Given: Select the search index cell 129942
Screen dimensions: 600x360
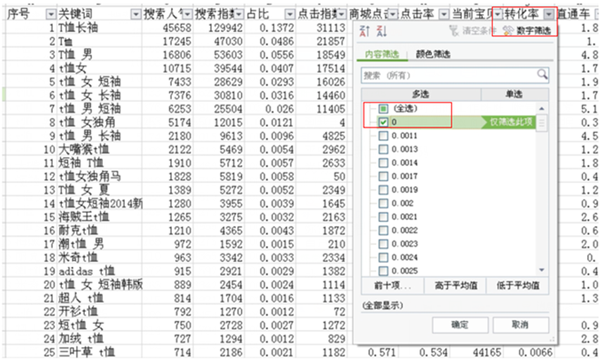Looking at the screenshot, I should [x=219, y=28].
